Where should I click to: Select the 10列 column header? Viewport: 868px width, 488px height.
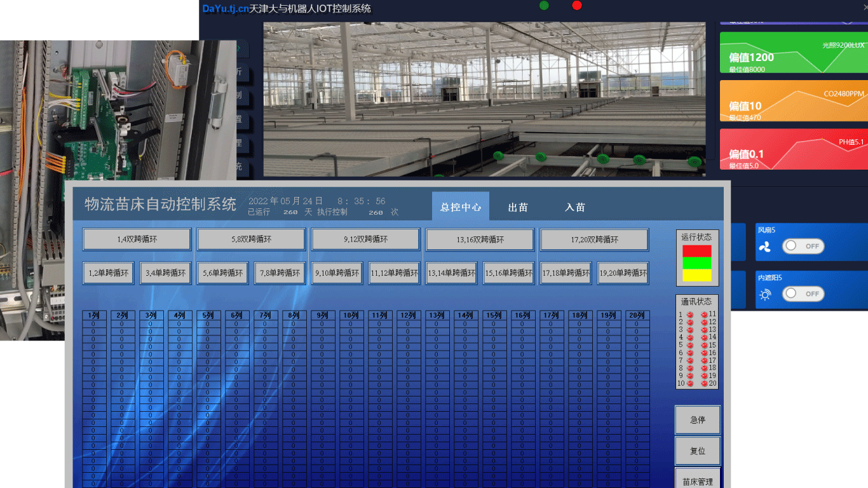coord(351,315)
